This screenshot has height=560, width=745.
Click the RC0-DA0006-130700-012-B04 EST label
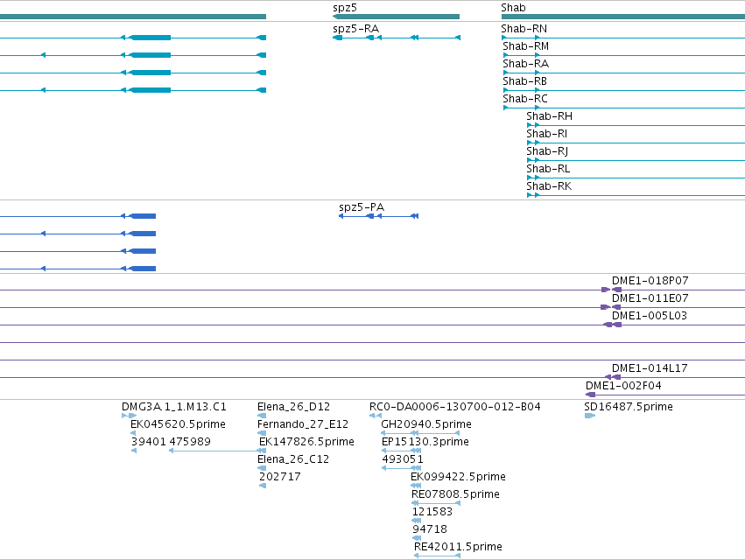(455, 407)
